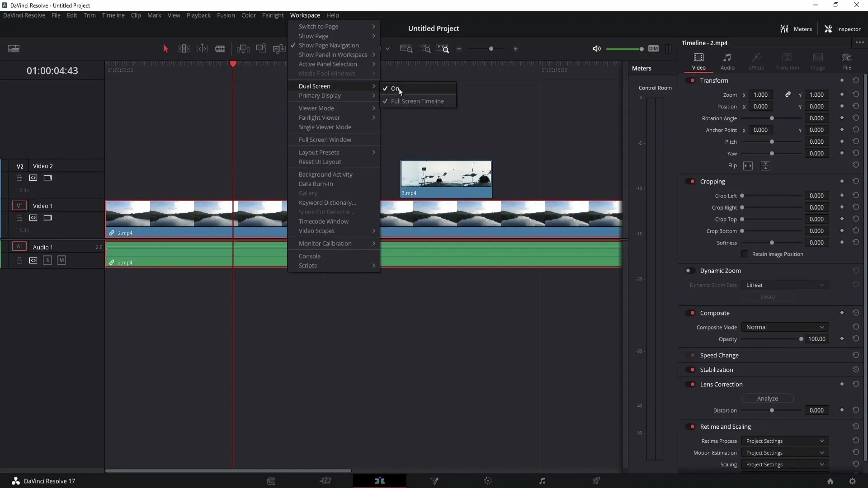Click the Zoom X value field

click(760, 95)
